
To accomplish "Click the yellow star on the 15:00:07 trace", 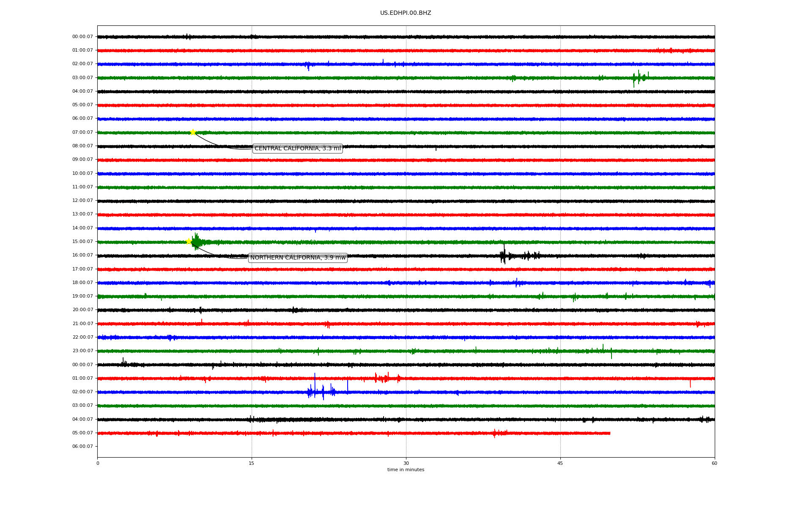I will pos(189,241).
